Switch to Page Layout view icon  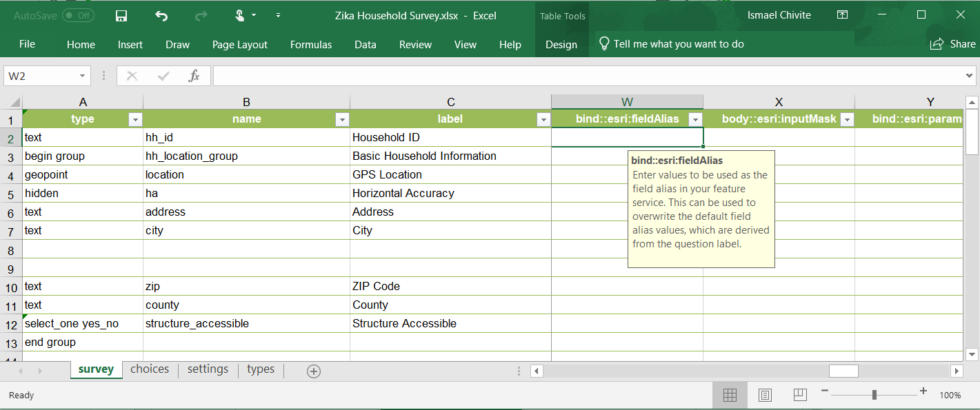point(765,395)
